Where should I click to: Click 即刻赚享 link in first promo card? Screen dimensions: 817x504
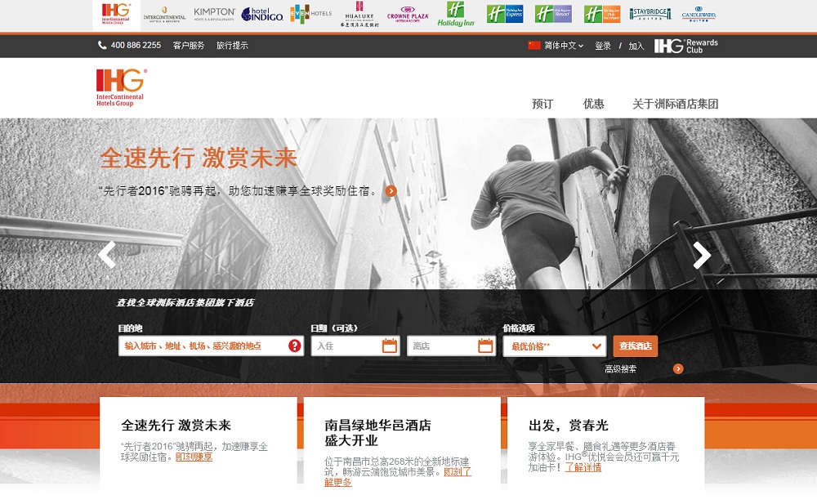click(x=194, y=457)
